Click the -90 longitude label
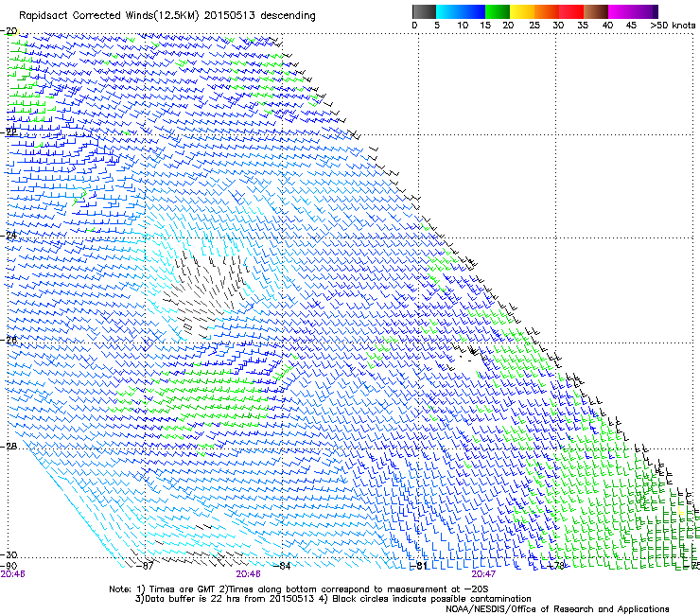The width and height of the screenshot is (700, 615). (x=9, y=566)
